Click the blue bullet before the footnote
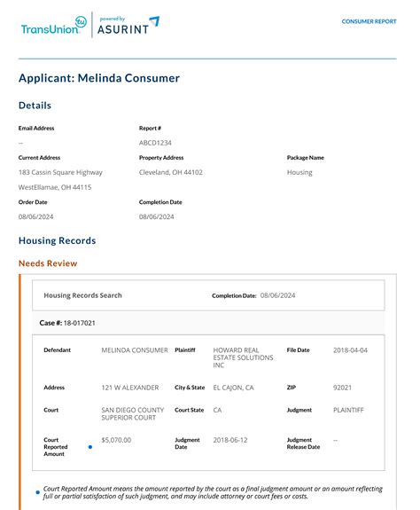This screenshot has height=510, width=420. [x=38, y=492]
